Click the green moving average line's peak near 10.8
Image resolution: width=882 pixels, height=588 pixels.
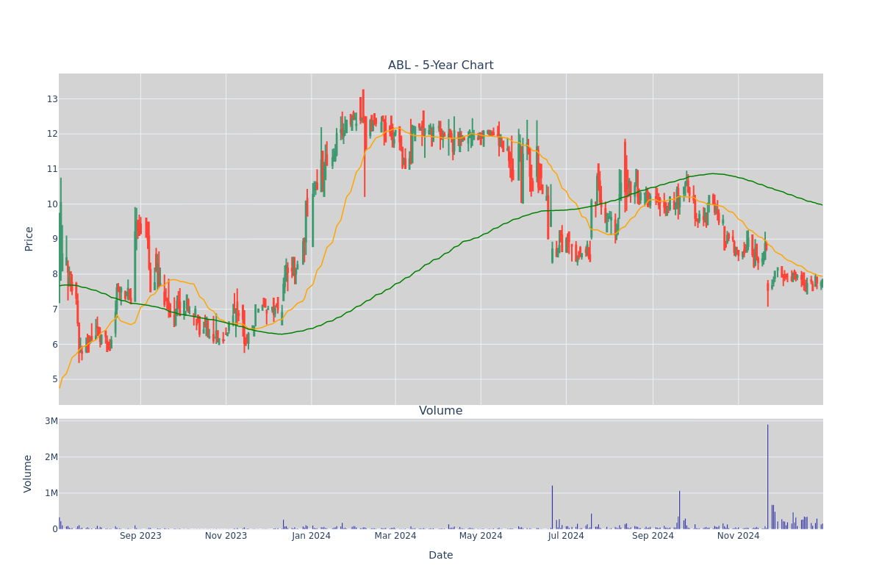(x=713, y=173)
